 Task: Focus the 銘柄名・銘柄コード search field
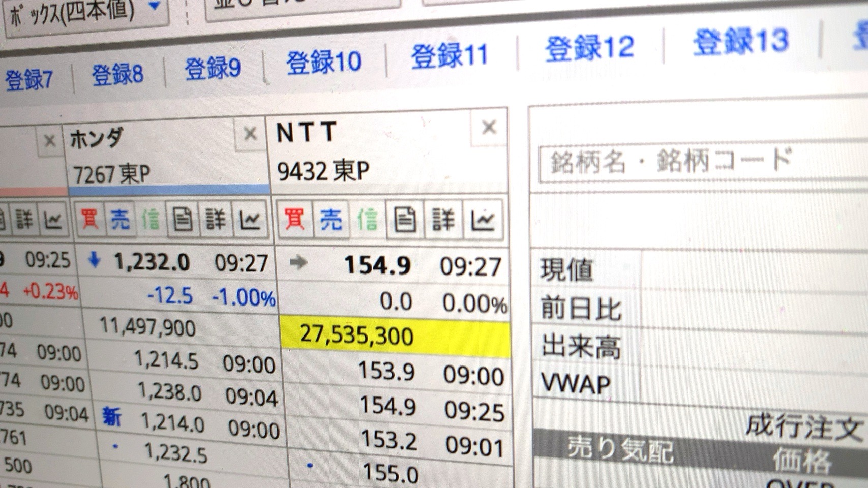(703, 161)
